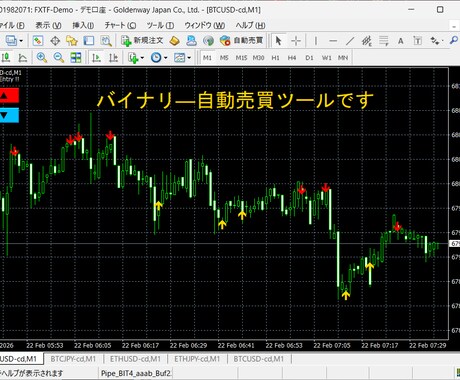The width and height of the screenshot is (460, 380).
Task: Select the equidistant channel tool
Action: point(367,41)
